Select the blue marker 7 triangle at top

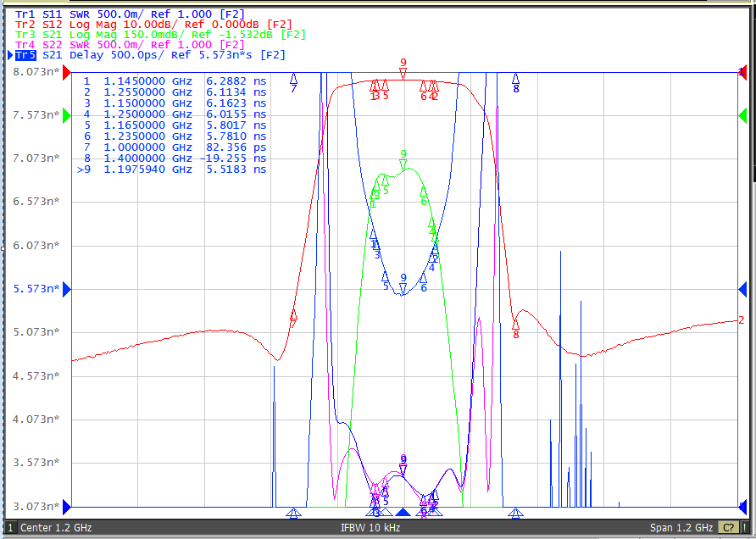point(293,79)
